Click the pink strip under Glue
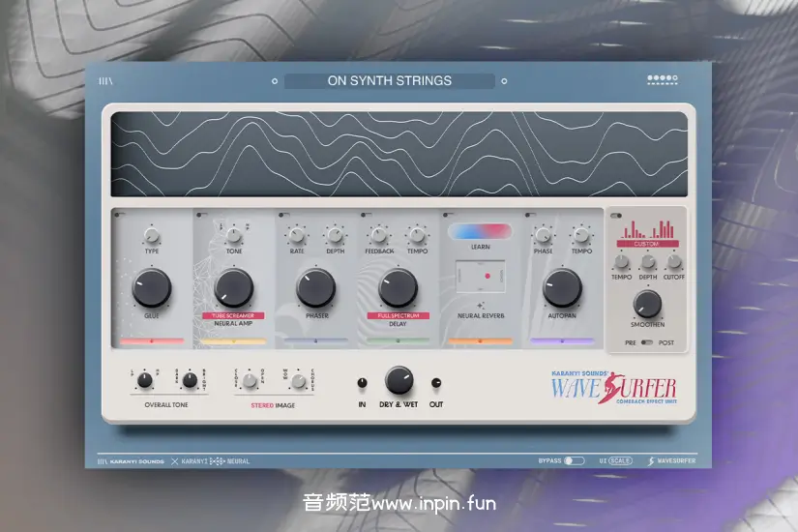Image resolution: width=798 pixels, height=532 pixels. click(152, 341)
